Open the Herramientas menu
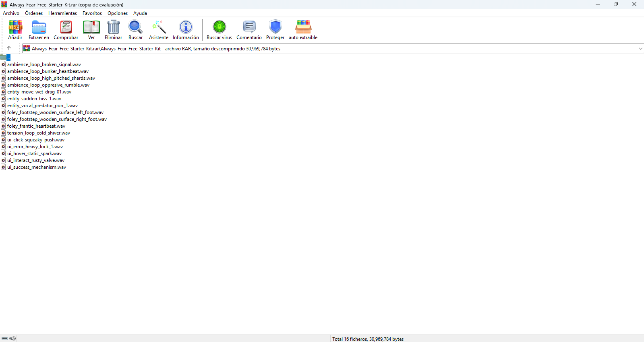Viewport: 644px width, 342px height. pos(62,13)
